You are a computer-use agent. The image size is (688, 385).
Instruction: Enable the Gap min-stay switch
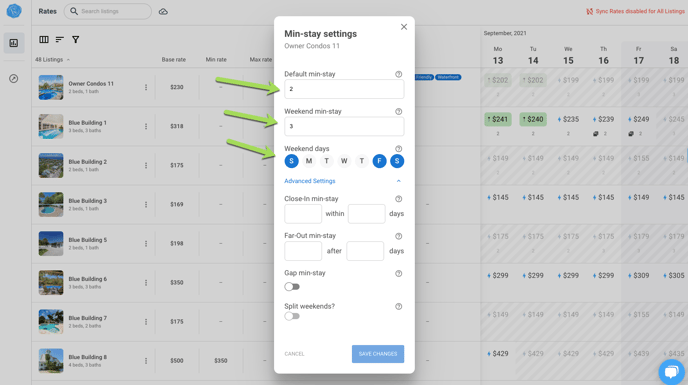pyautogui.click(x=292, y=287)
